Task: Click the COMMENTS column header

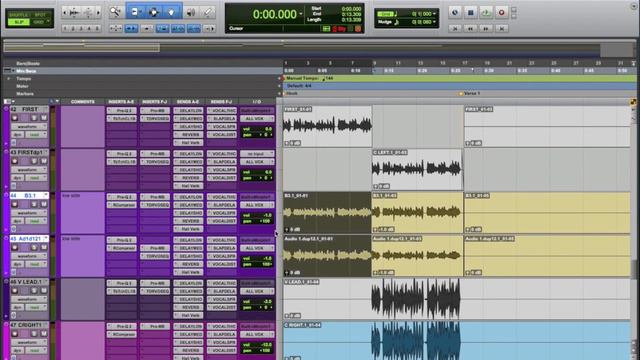Action: pos(82,102)
